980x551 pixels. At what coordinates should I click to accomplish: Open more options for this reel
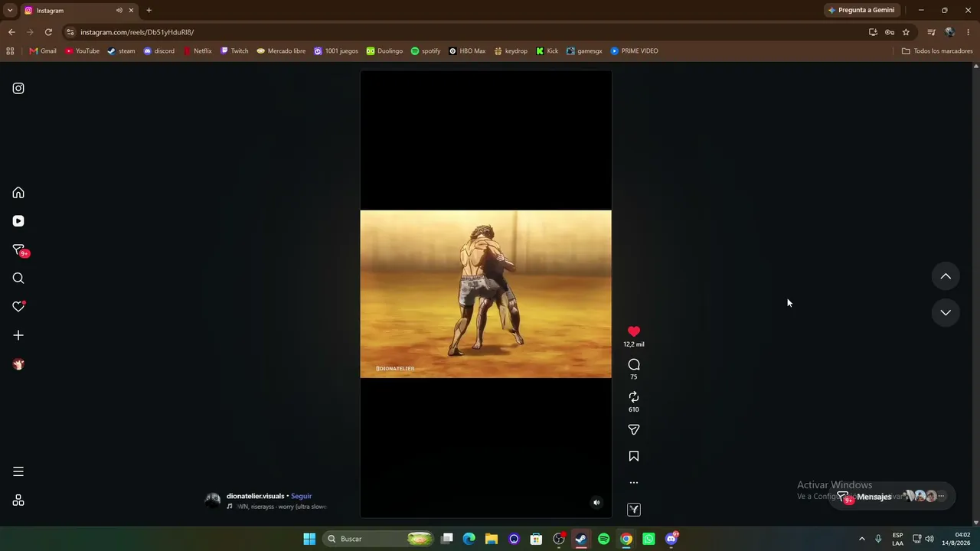[634, 483]
